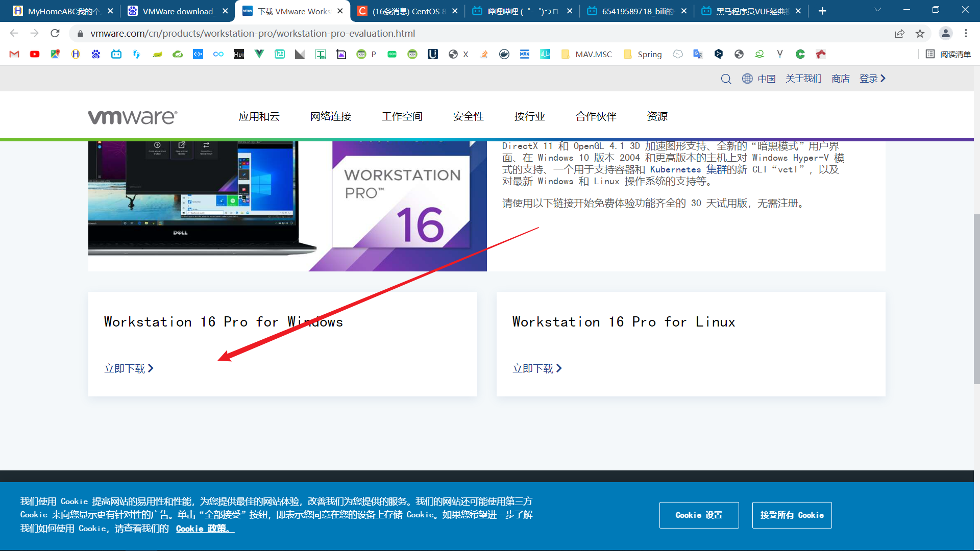Open tab search dropdown arrow

tap(877, 10)
